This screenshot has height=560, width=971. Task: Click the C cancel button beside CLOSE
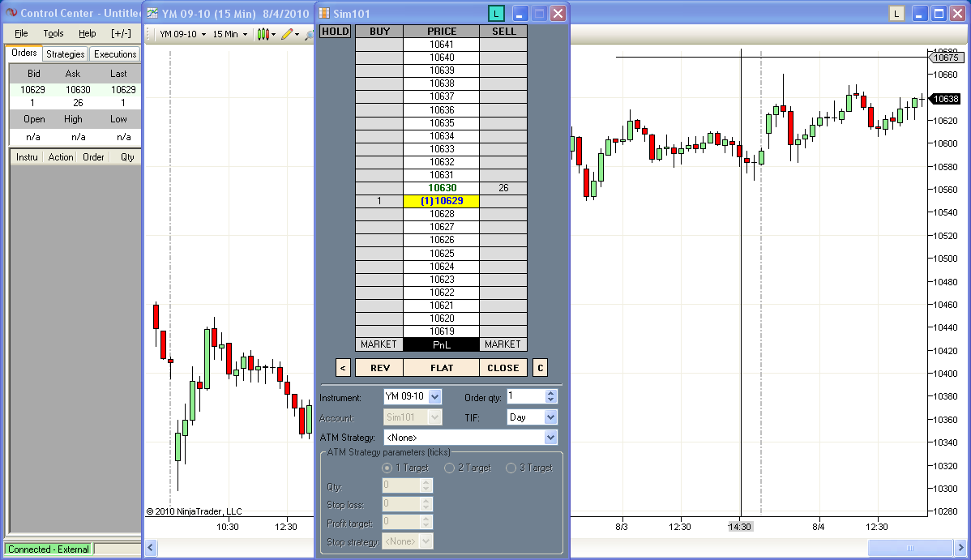540,368
